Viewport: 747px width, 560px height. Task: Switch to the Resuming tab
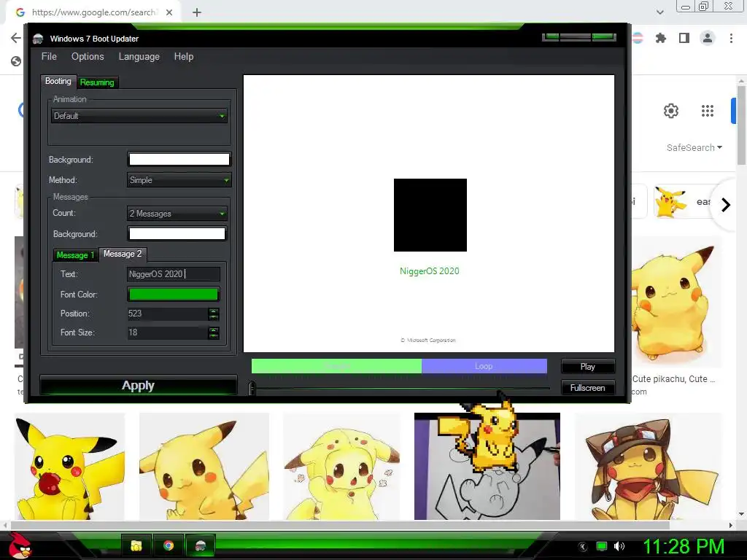coord(97,82)
